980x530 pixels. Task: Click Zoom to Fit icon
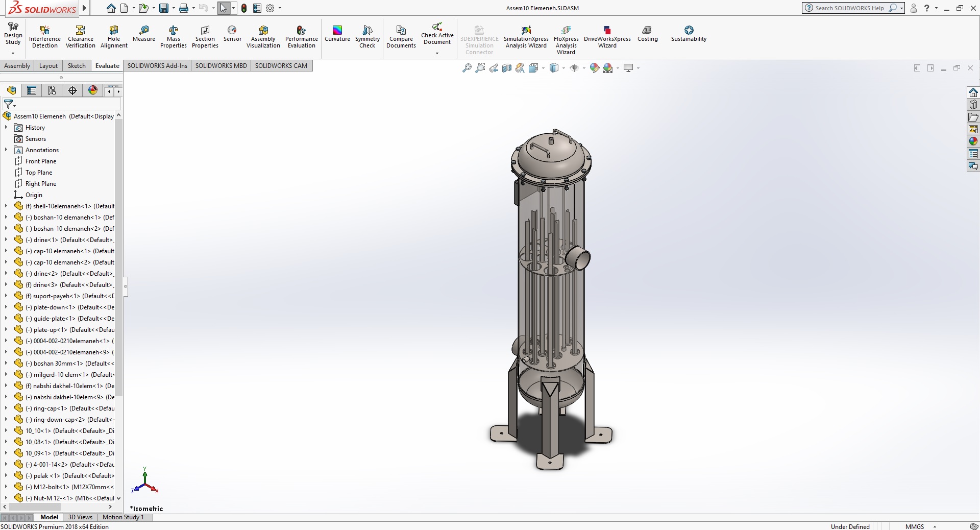(x=467, y=68)
